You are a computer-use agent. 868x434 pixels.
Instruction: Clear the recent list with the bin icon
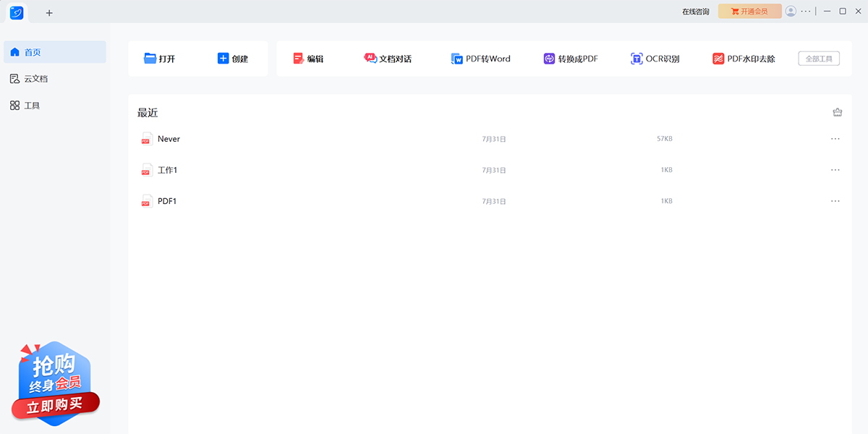[x=838, y=112]
